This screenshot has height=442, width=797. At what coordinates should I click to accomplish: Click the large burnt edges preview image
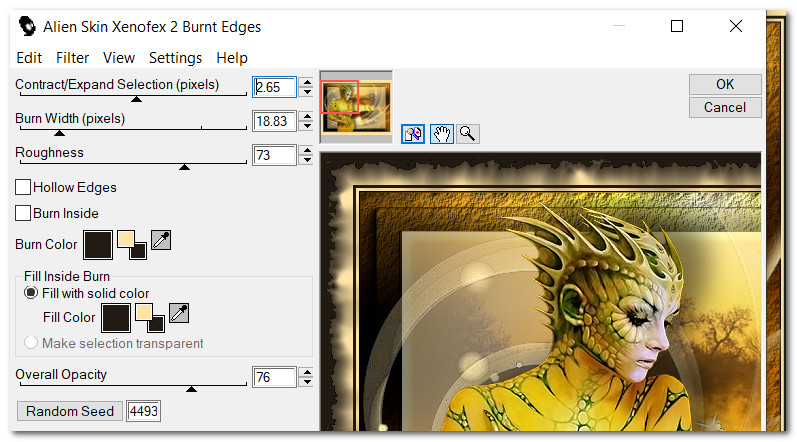tap(541, 292)
